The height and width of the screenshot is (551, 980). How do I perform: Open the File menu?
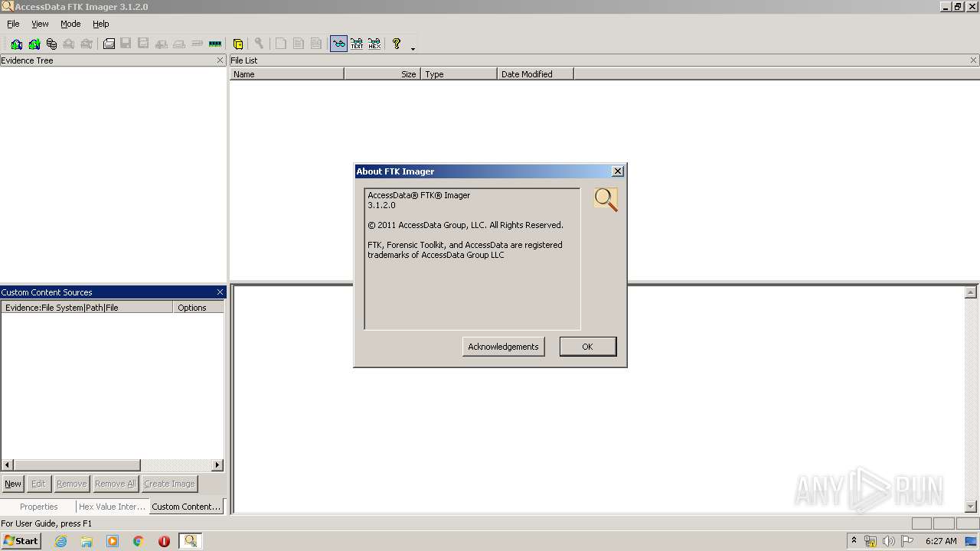coord(13,24)
